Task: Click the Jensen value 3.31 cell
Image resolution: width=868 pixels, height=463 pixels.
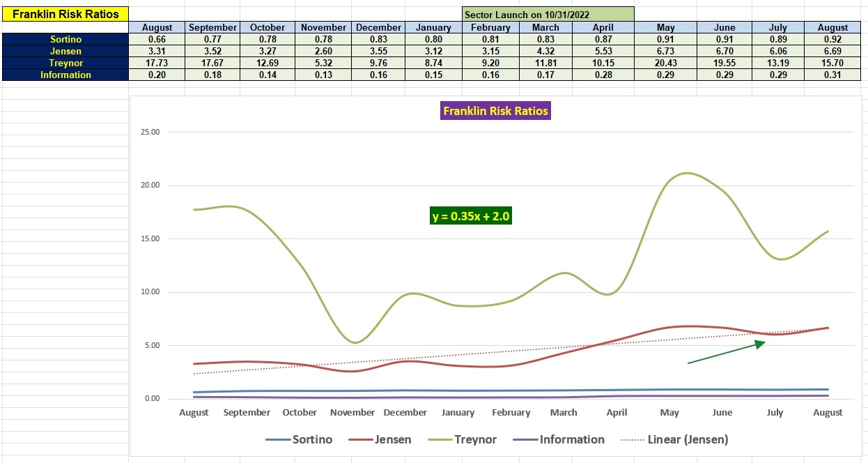Action: click(x=157, y=51)
